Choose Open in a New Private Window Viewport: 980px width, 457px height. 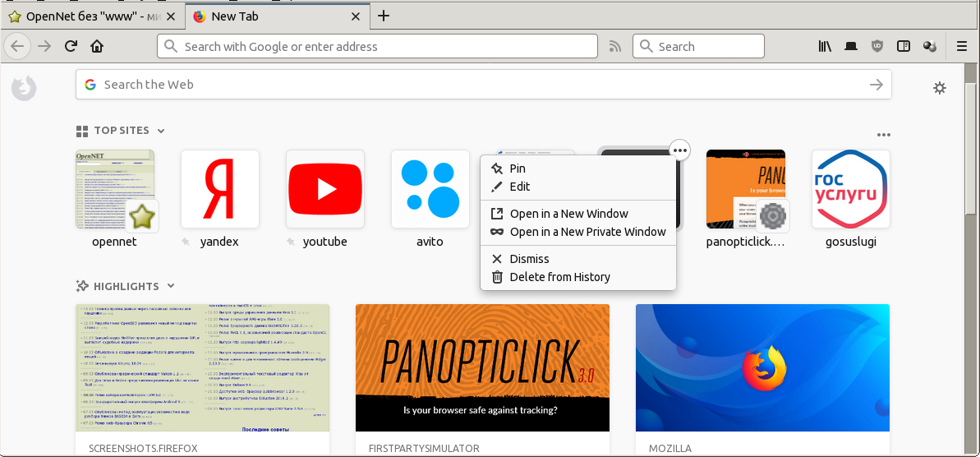[x=587, y=232]
